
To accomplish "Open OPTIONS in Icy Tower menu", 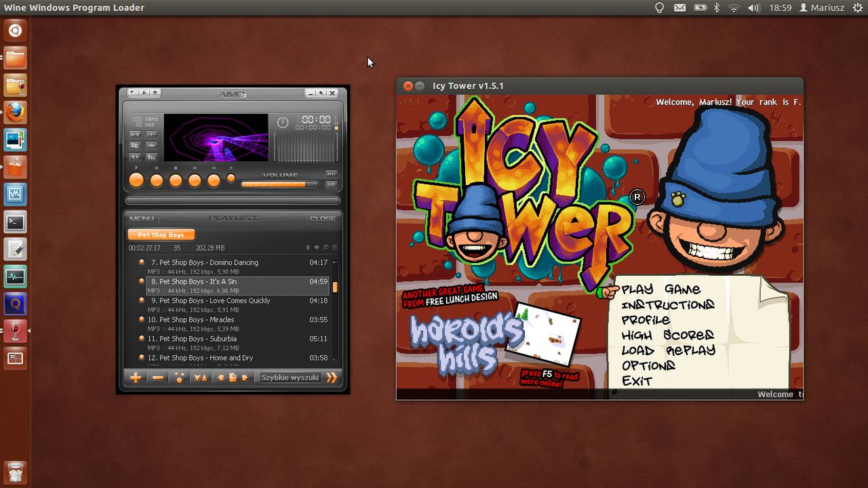I will pyautogui.click(x=648, y=366).
